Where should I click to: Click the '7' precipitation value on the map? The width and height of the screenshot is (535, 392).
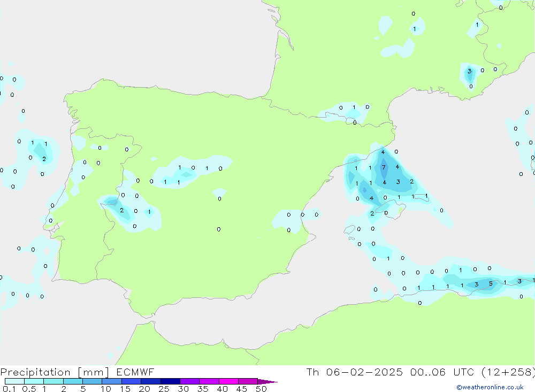(x=384, y=167)
